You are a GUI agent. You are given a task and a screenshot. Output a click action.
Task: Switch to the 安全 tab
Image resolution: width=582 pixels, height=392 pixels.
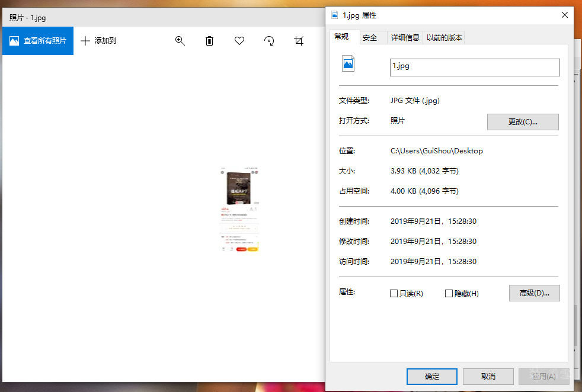[373, 37]
